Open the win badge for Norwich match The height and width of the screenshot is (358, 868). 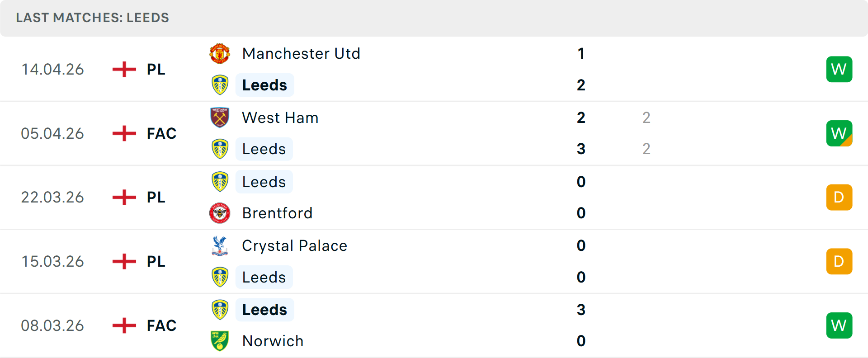pyautogui.click(x=839, y=325)
